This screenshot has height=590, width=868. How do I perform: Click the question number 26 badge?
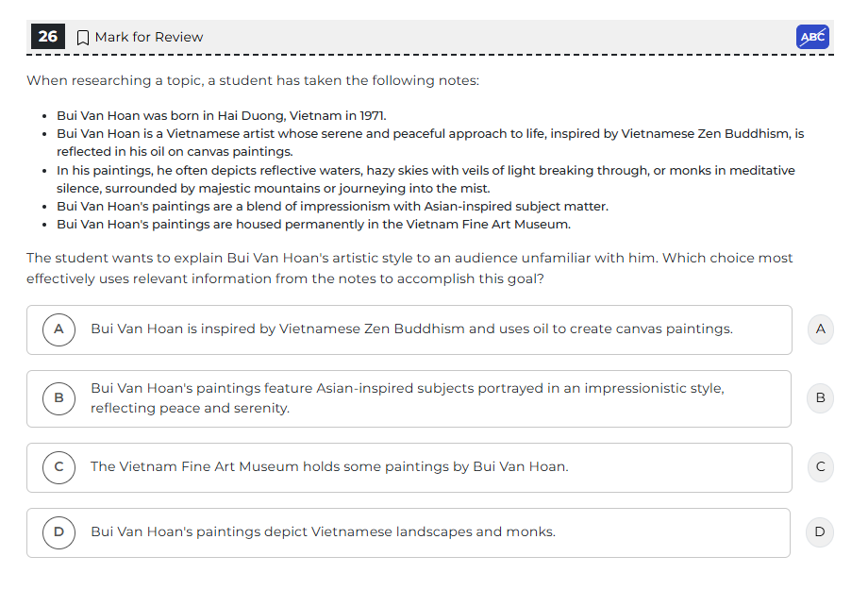pyautogui.click(x=48, y=37)
